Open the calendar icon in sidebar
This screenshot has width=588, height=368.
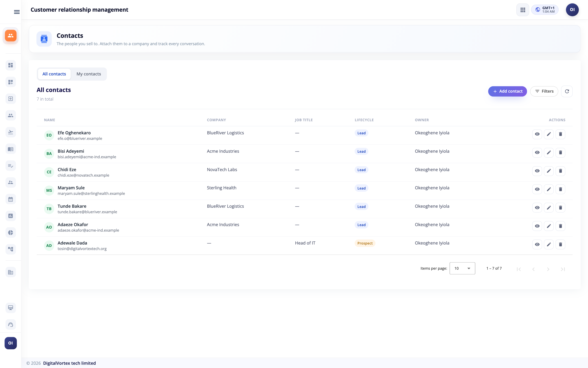(11, 199)
